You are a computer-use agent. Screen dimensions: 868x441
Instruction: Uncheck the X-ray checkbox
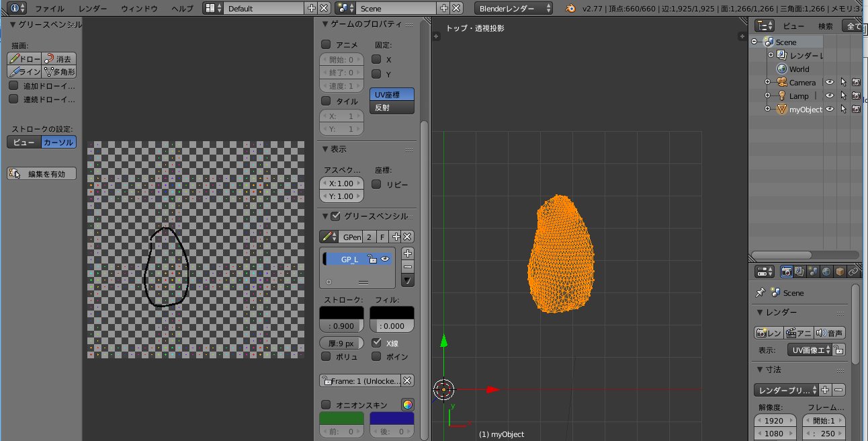tap(377, 342)
